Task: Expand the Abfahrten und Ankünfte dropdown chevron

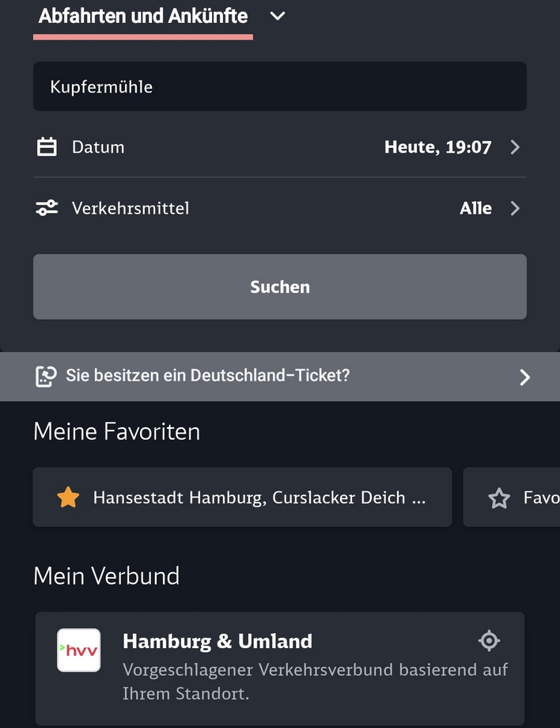Action: [x=277, y=15]
